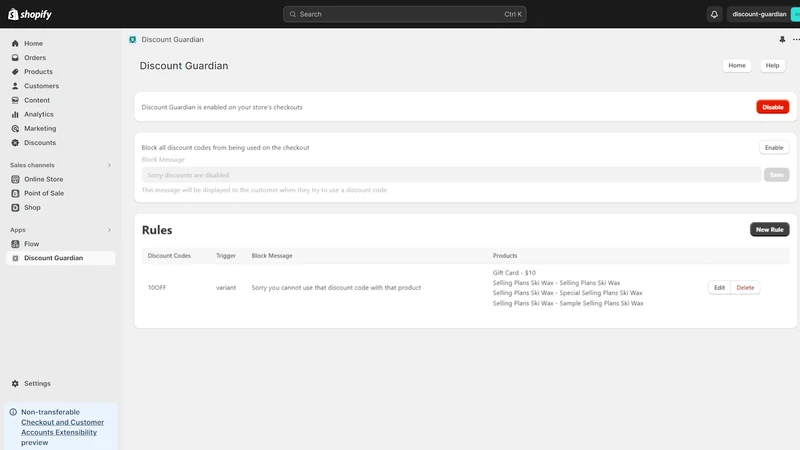Open Home in the sidebar
Image resolution: width=800 pixels, height=450 pixels.
coord(33,43)
